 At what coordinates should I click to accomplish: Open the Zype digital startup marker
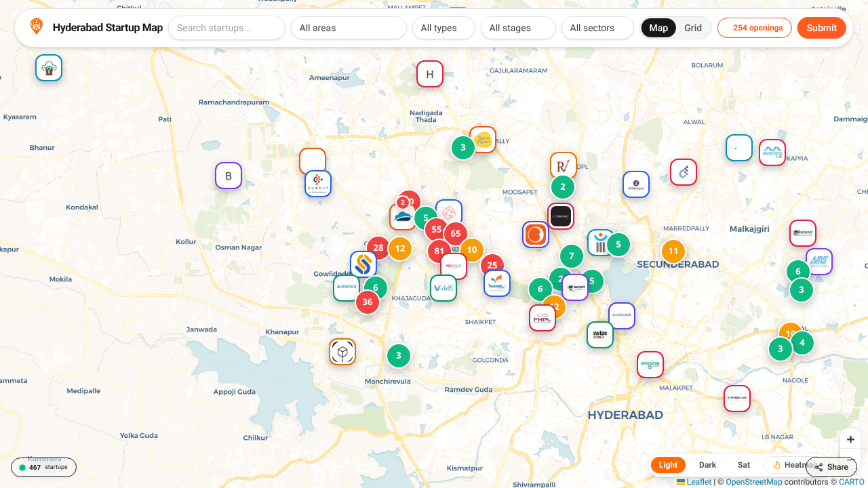636,184
